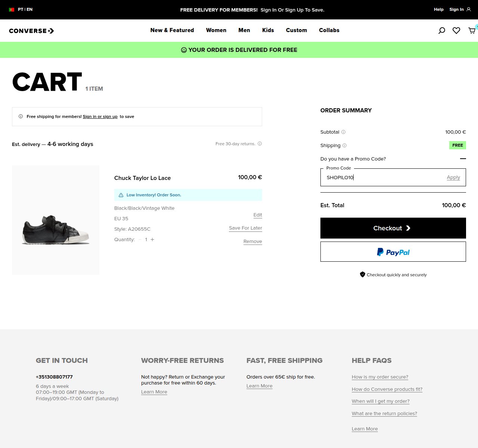Click the smiley icon in delivery banner
This screenshot has height=448, width=478.
pyautogui.click(x=184, y=50)
